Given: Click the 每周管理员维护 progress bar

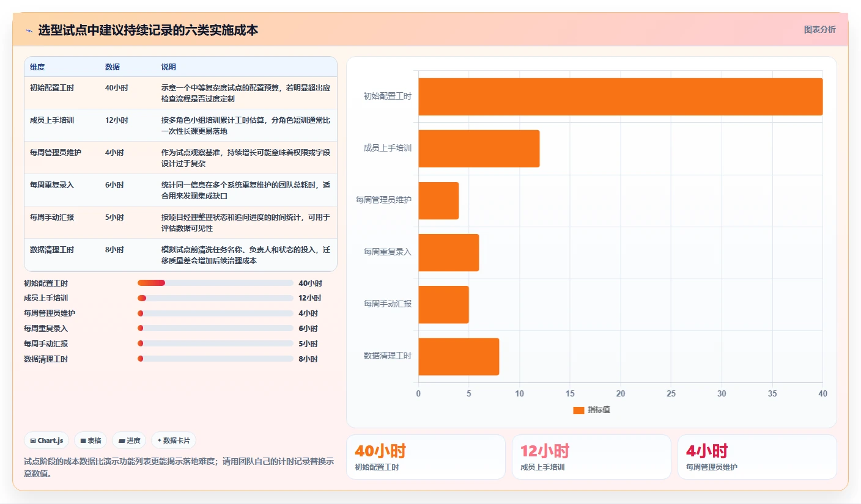Looking at the screenshot, I should pyautogui.click(x=215, y=313).
